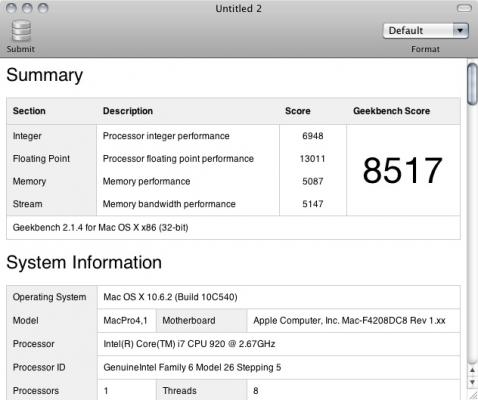The width and height of the screenshot is (478, 400).
Task: Click the Description column header
Action: (128, 111)
